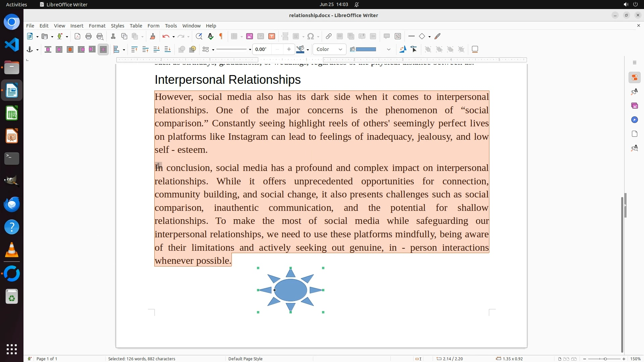Click the Show Draw Functions icon
The height and width of the screenshot is (362, 644).
[437, 37]
